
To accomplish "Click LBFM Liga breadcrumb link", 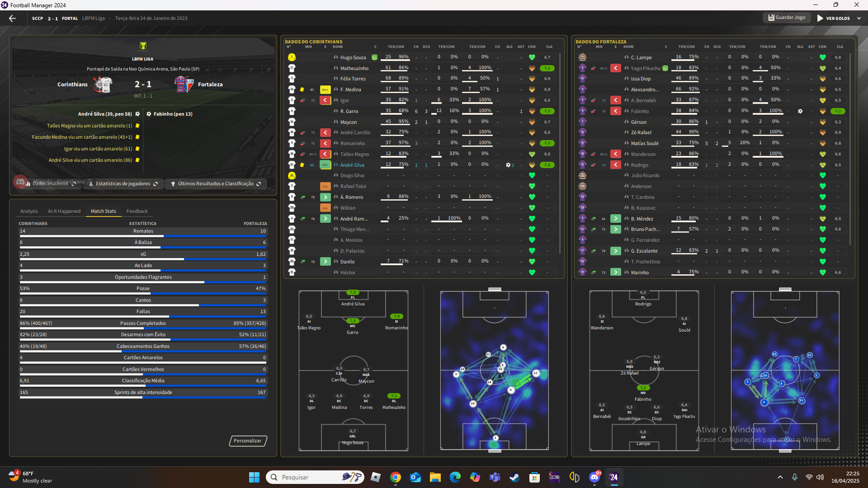I will point(94,19).
